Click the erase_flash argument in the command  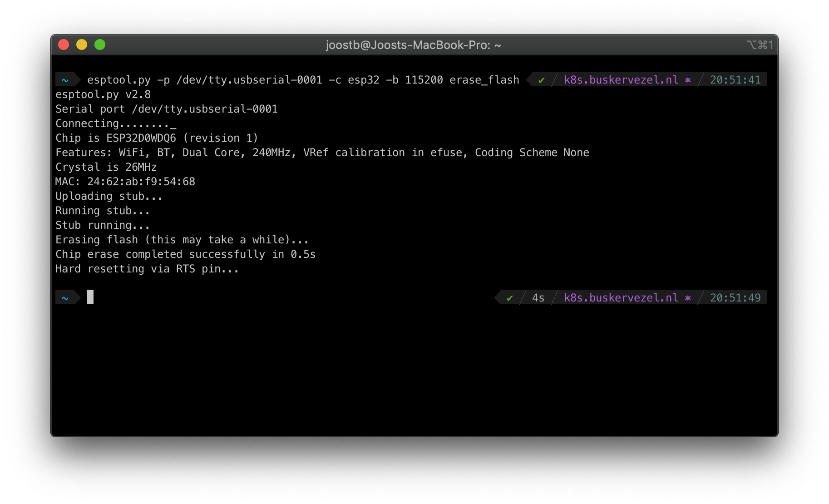click(484, 80)
